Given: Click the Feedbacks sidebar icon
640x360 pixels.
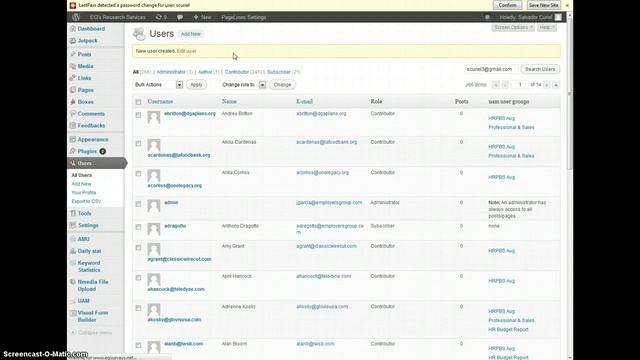Looking at the screenshot, I should [73, 125].
